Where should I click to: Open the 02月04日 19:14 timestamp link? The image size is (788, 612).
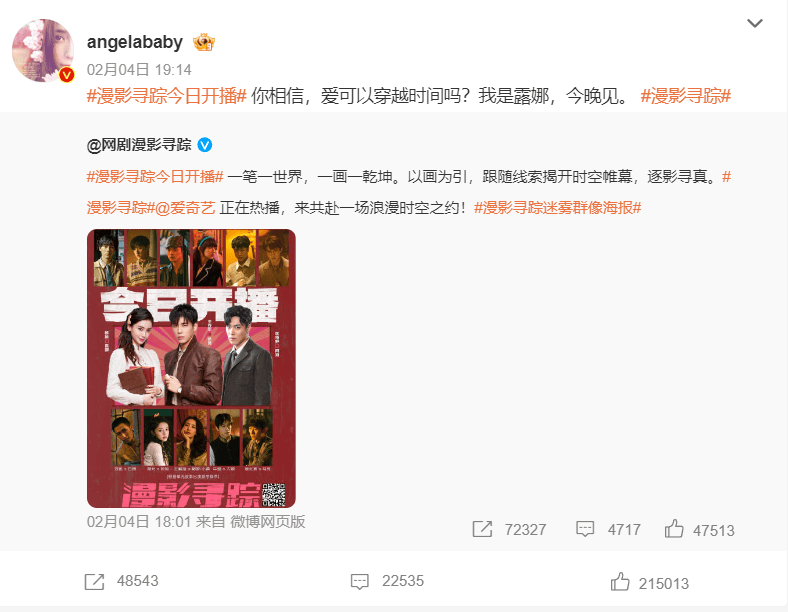click(139, 69)
